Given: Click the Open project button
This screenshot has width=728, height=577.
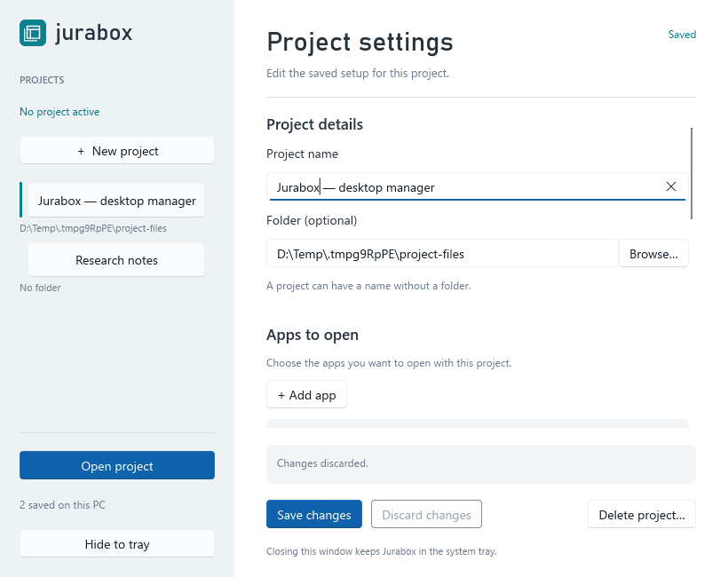Looking at the screenshot, I should [x=117, y=465].
